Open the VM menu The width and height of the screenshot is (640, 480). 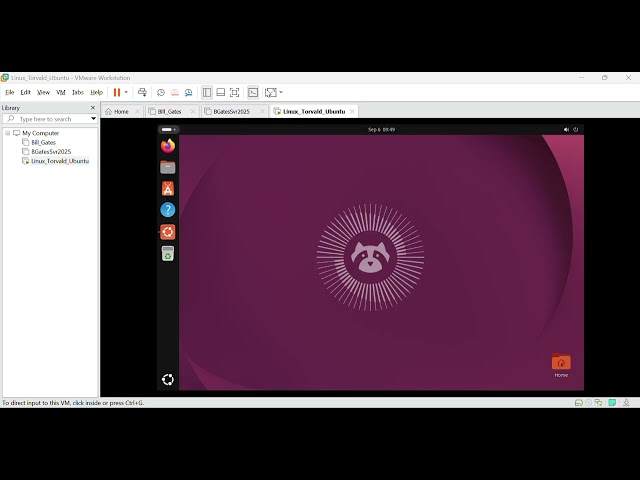pyautogui.click(x=61, y=92)
